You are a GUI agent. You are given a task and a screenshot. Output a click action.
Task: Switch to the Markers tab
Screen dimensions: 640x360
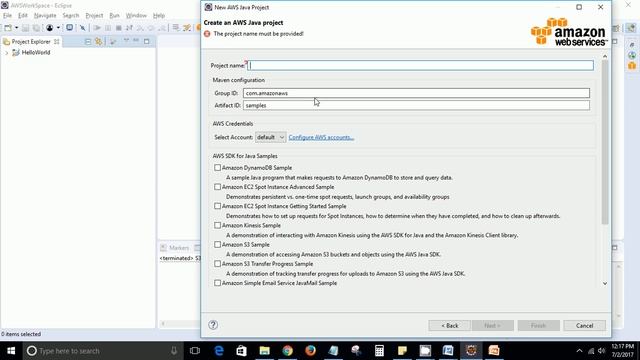[x=179, y=248]
